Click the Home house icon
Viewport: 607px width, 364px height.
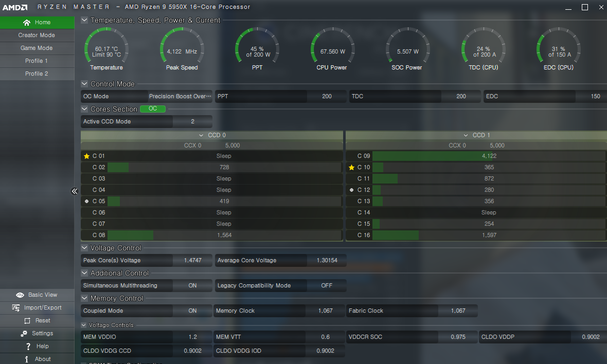pos(27,23)
